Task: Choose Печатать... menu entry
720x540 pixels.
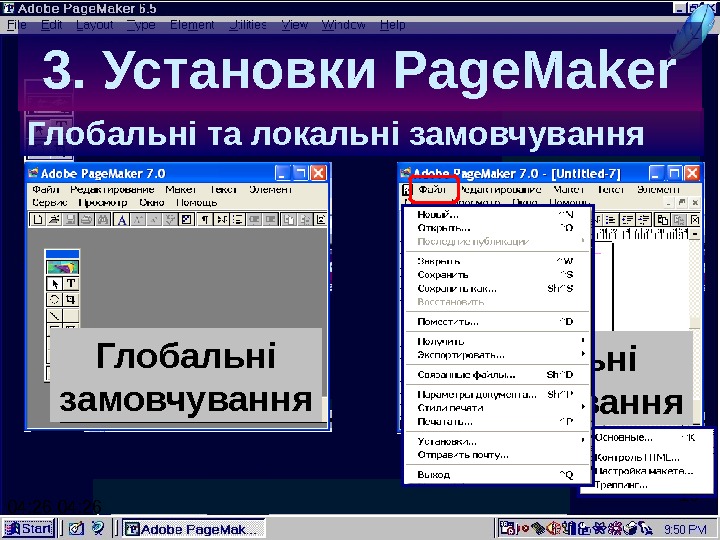Action: point(497,421)
